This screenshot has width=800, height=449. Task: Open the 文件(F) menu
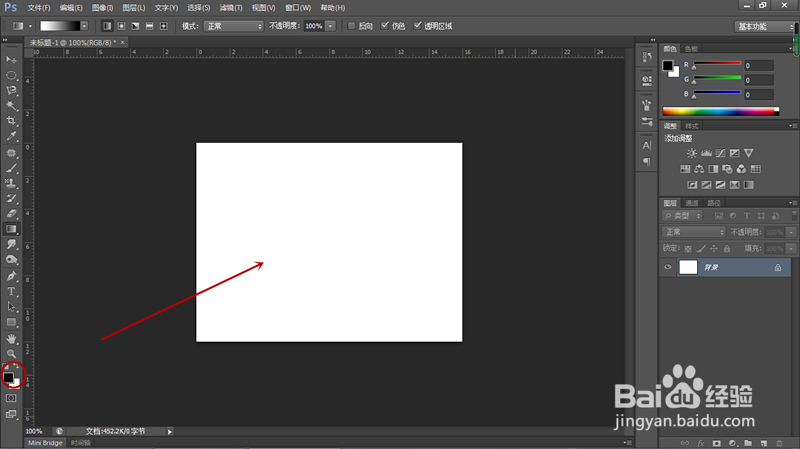pyautogui.click(x=39, y=8)
